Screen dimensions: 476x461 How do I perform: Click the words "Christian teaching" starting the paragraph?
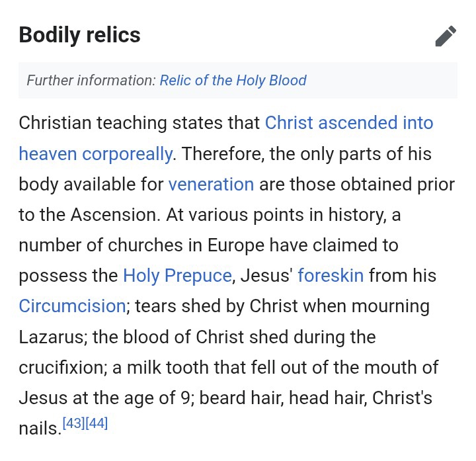pyautogui.click(x=97, y=123)
